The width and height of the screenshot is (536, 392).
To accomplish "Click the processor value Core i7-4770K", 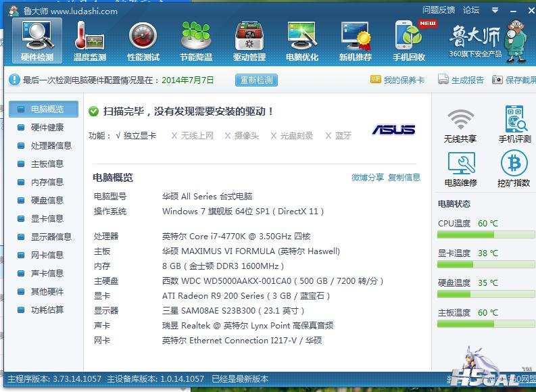I will coord(236,236).
